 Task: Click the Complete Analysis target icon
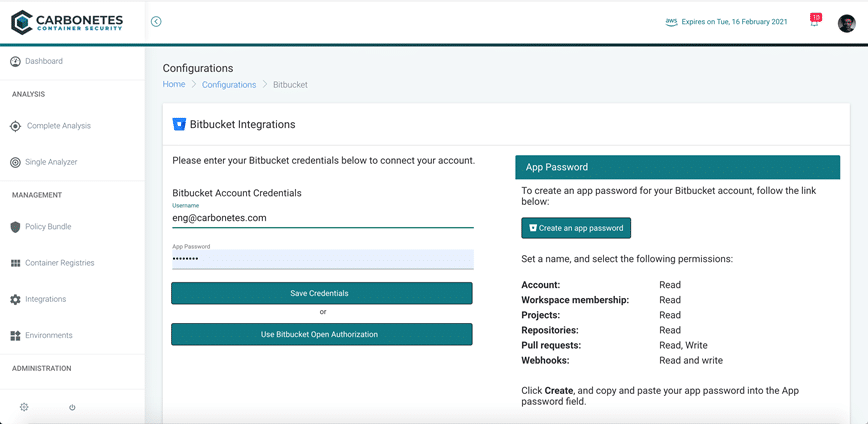pos(16,126)
